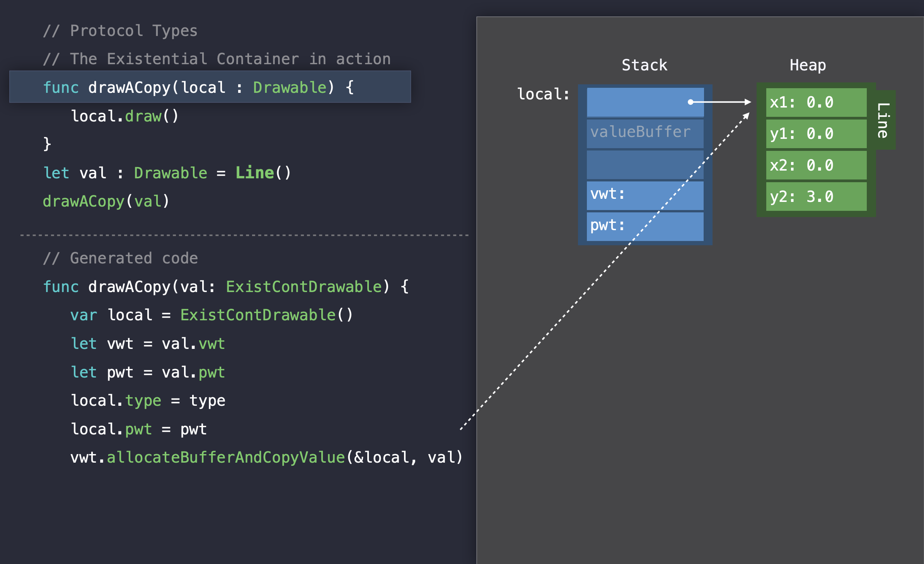Click the allocateBufferAndCopyValue method call
924x564 pixels.
point(226,457)
